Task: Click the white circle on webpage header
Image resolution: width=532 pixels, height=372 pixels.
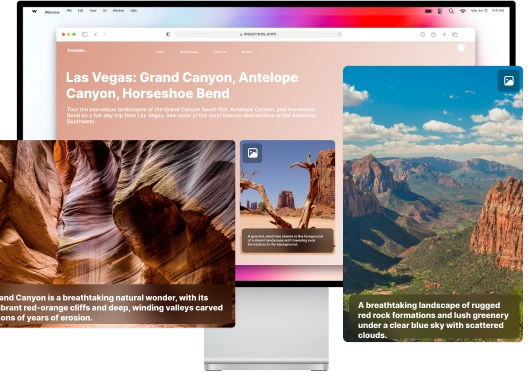Action: 461,48
